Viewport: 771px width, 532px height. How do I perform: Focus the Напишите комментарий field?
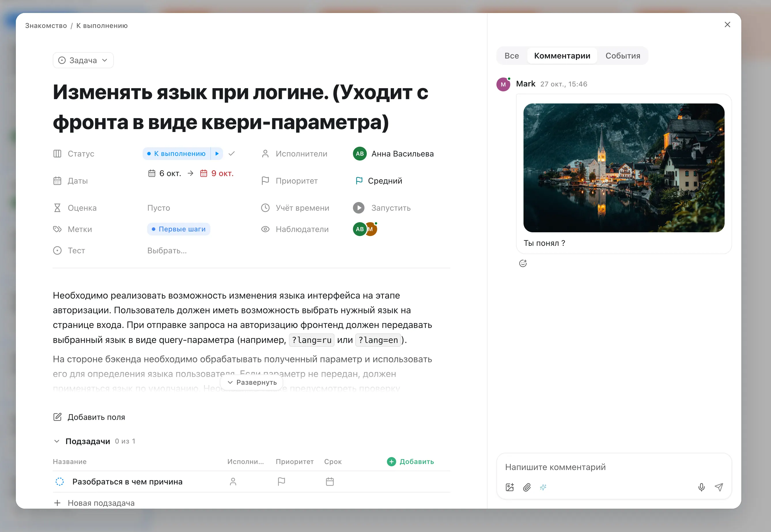[614, 467]
